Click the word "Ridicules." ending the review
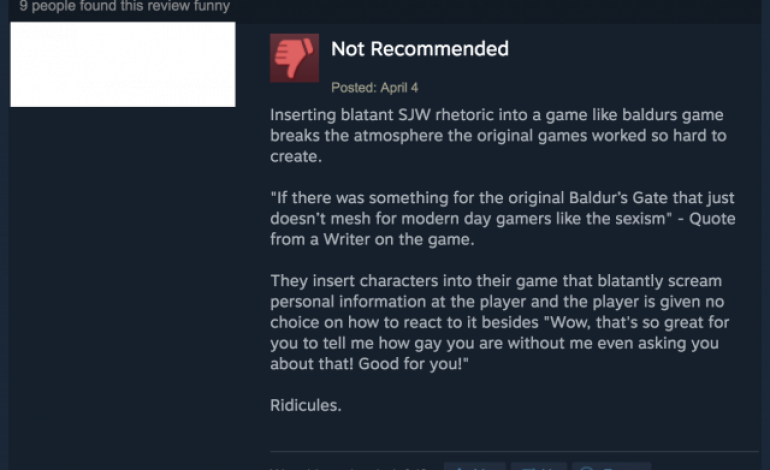 [x=305, y=405]
